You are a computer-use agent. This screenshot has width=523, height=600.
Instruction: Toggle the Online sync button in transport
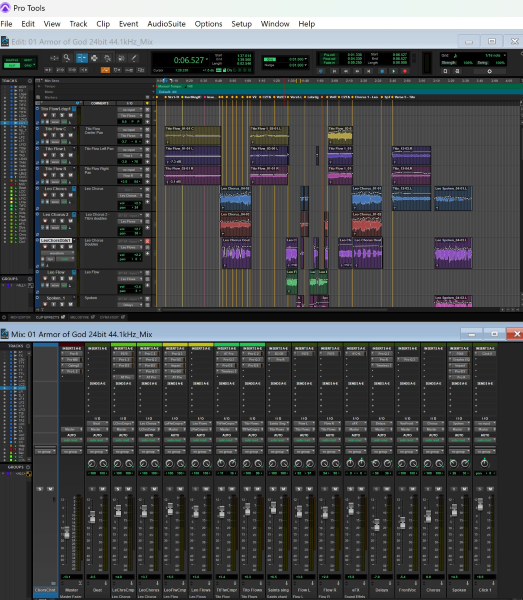321,71
